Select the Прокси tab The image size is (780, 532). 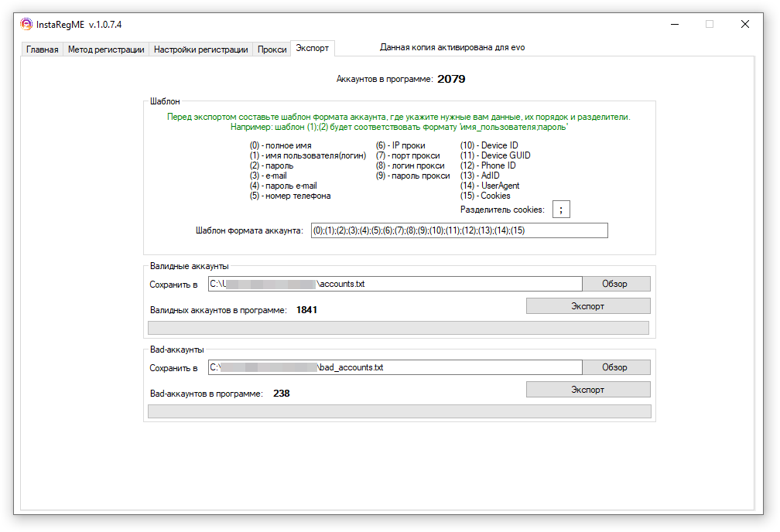(x=272, y=49)
